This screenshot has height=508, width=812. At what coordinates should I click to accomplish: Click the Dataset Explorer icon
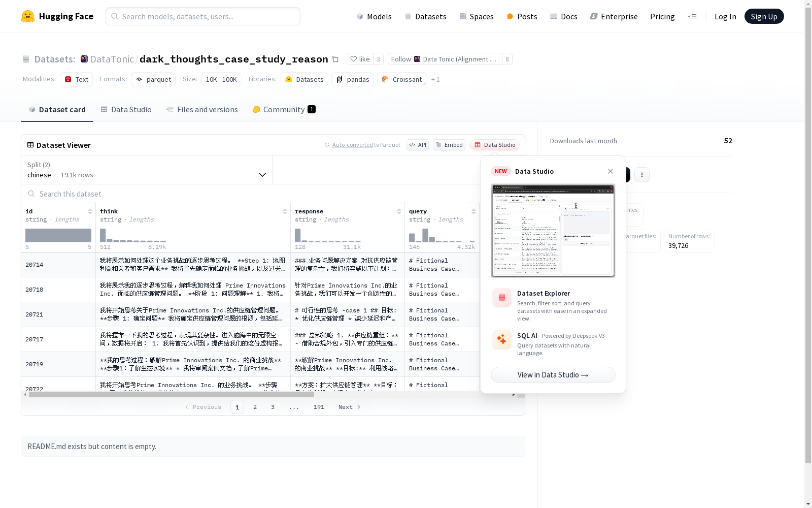click(501, 298)
